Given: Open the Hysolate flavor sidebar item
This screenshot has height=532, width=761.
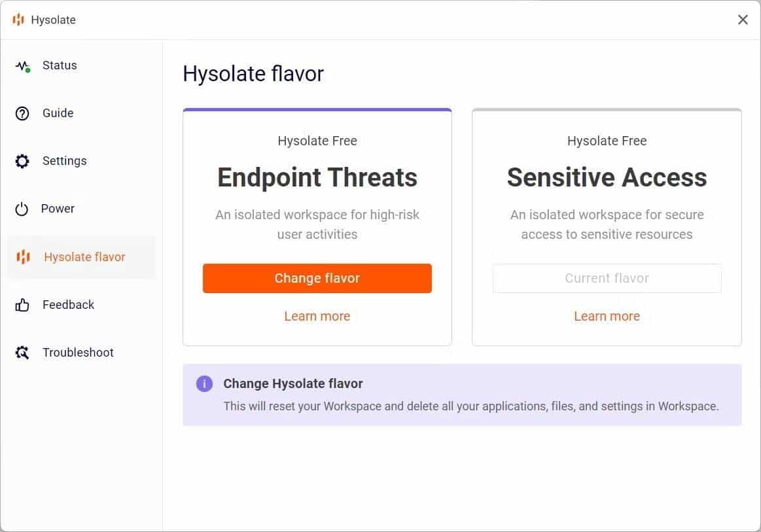Looking at the screenshot, I should point(83,257).
